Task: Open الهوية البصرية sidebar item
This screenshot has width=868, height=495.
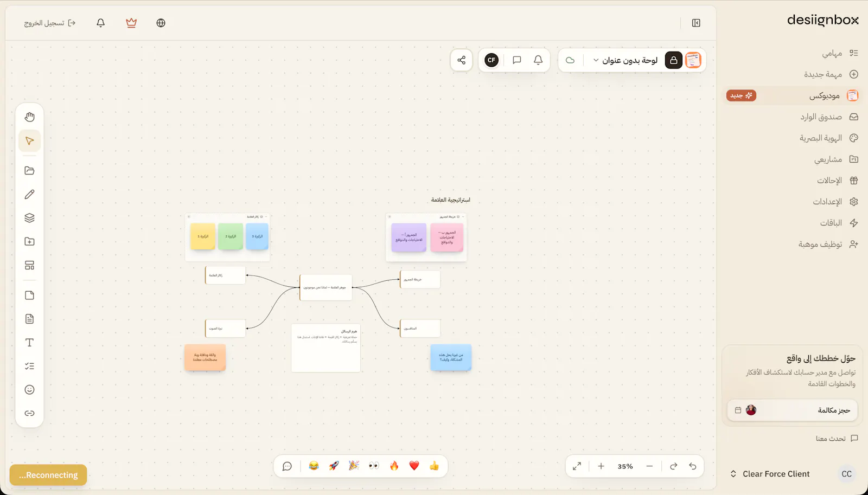Action: (x=828, y=138)
